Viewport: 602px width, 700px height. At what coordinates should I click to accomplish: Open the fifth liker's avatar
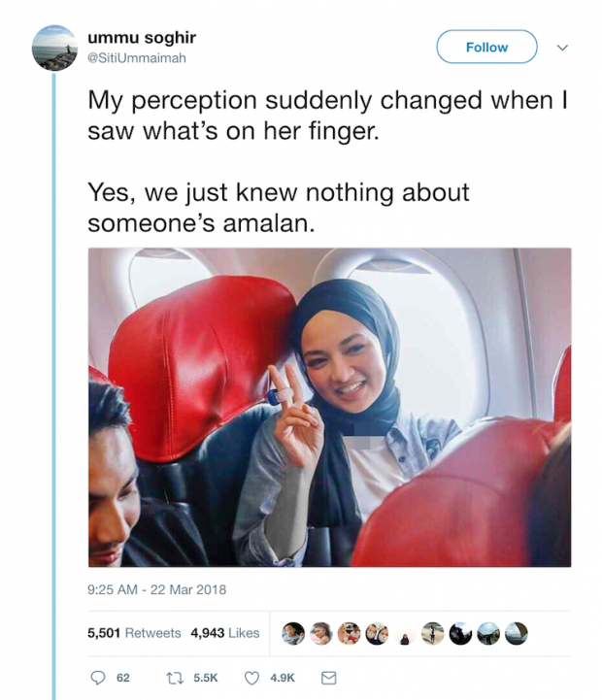point(405,633)
